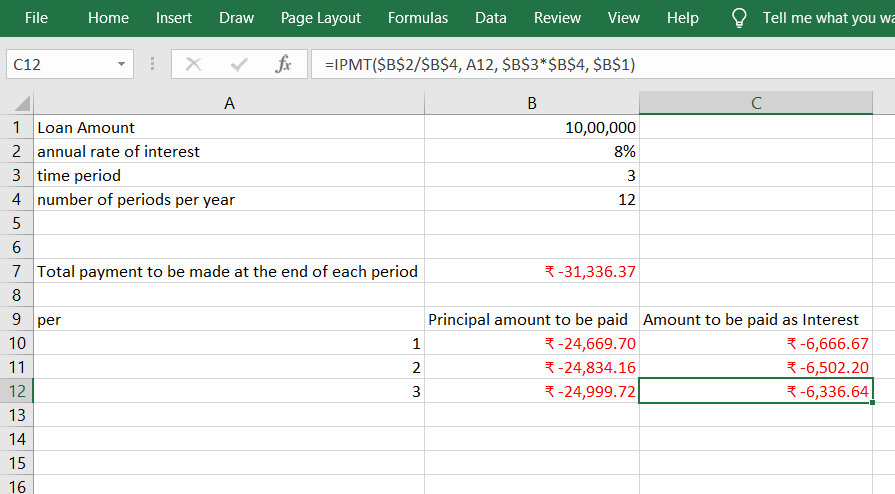Open the File menu tab
This screenshot has height=494, width=895.
tap(36, 18)
